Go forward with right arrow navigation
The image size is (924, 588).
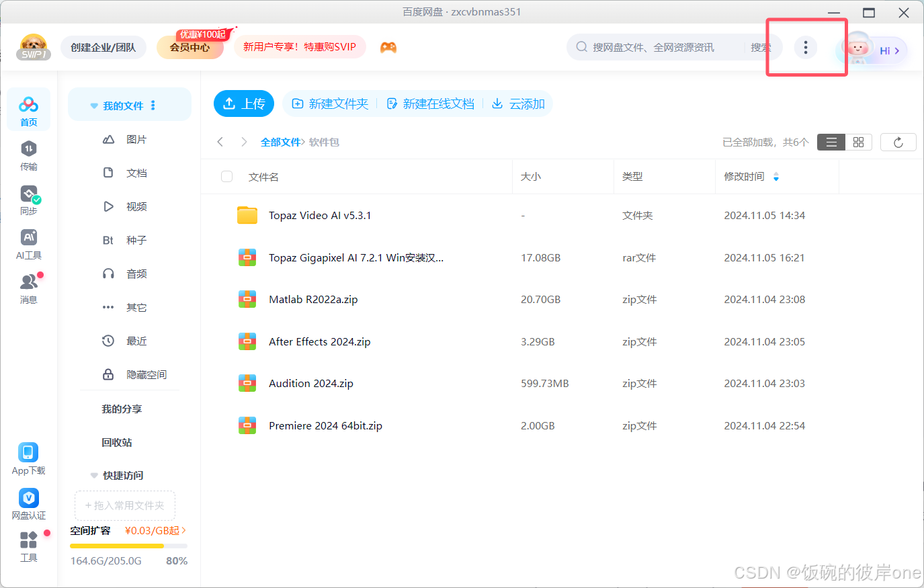point(244,142)
